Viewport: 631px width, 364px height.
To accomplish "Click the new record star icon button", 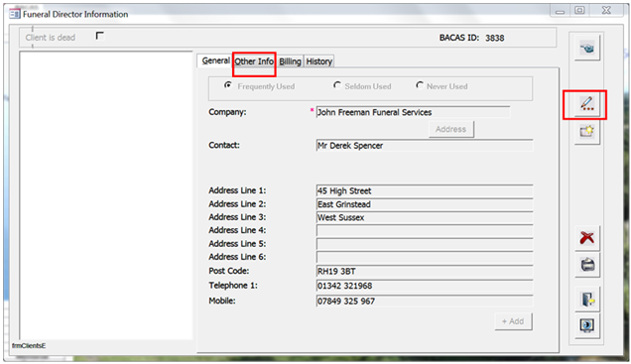I will coord(587,132).
